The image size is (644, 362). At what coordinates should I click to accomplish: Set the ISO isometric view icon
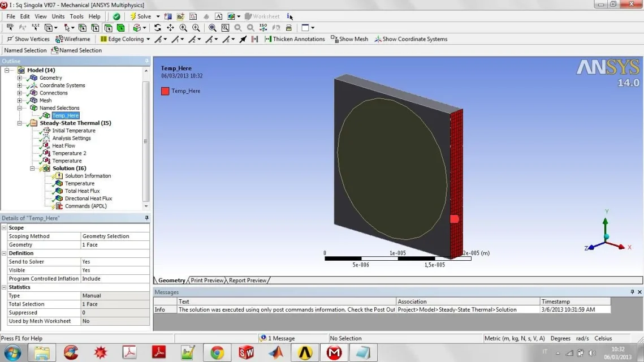tap(263, 28)
